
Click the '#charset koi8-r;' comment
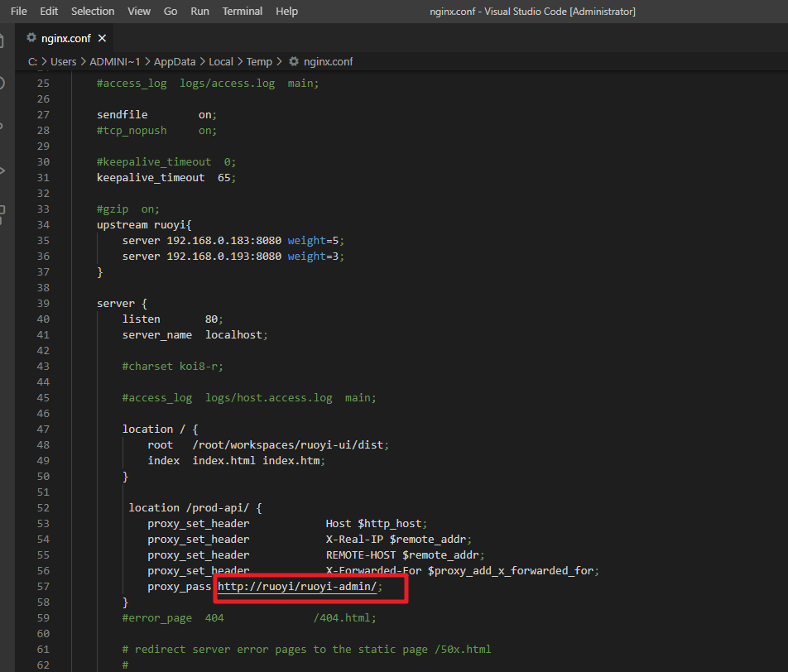pyautogui.click(x=173, y=367)
